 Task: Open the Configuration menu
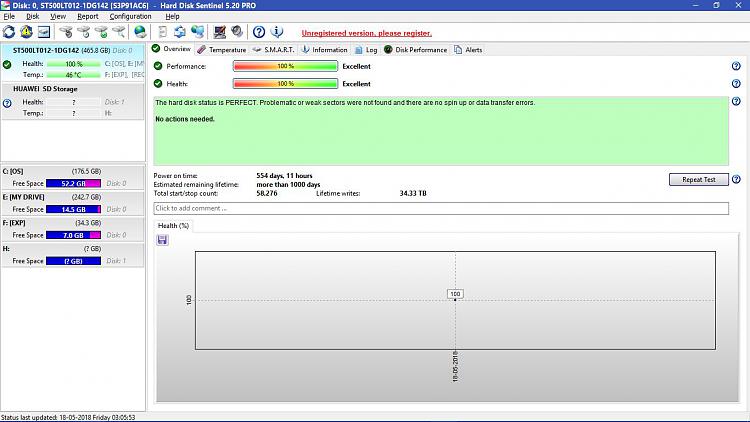pyautogui.click(x=130, y=16)
